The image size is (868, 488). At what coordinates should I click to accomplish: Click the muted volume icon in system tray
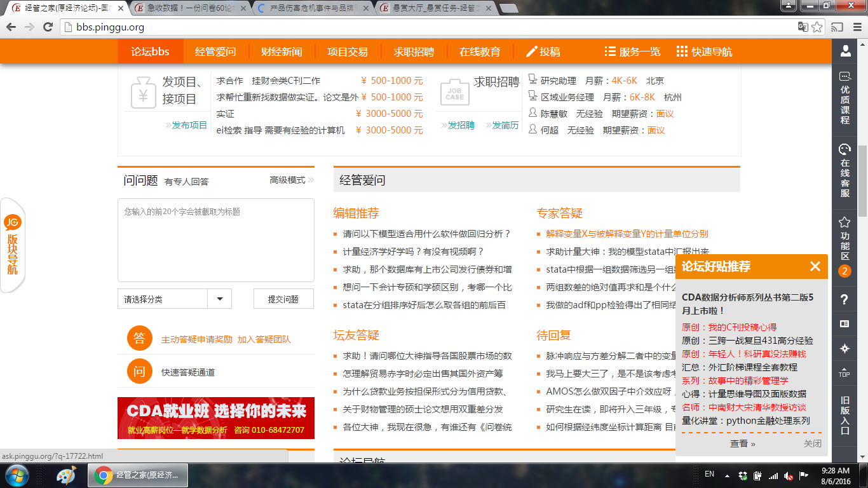pos(789,475)
